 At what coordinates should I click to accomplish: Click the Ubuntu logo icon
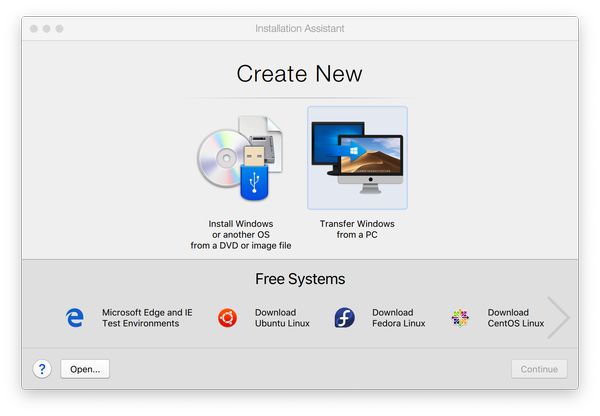[x=227, y=318]
